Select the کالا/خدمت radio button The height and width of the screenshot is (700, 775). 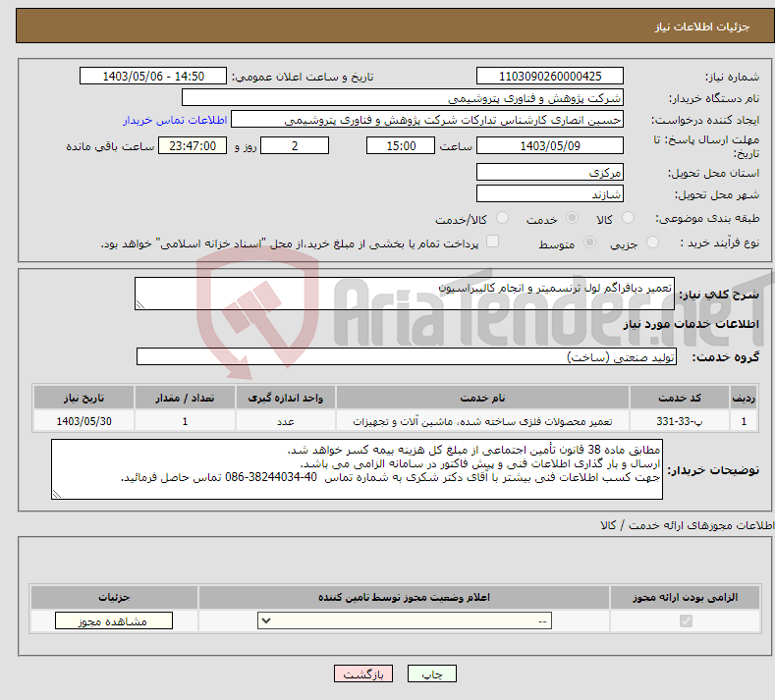tap(502, 218)
